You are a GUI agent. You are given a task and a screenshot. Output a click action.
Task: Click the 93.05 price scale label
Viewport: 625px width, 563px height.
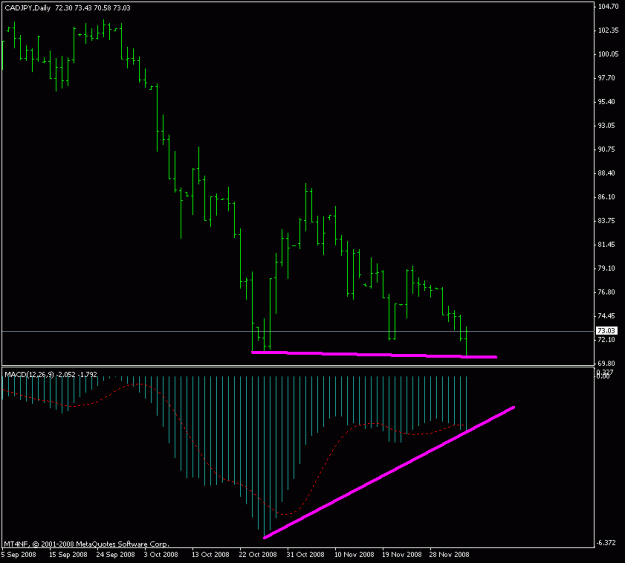(x=606, y=126)
